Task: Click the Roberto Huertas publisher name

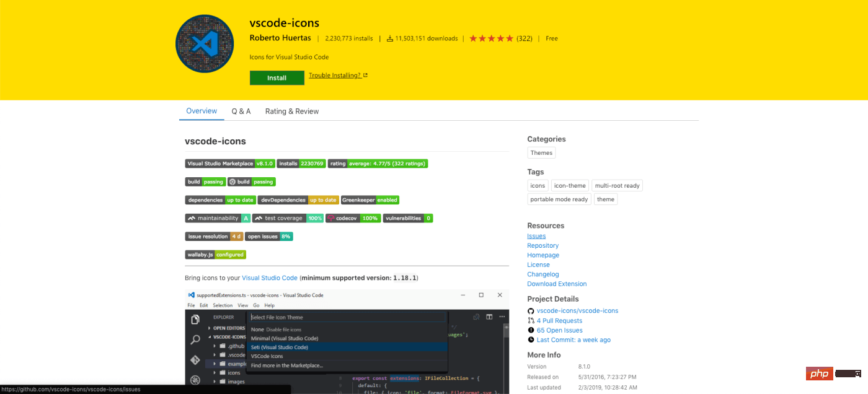Action: 280,38
